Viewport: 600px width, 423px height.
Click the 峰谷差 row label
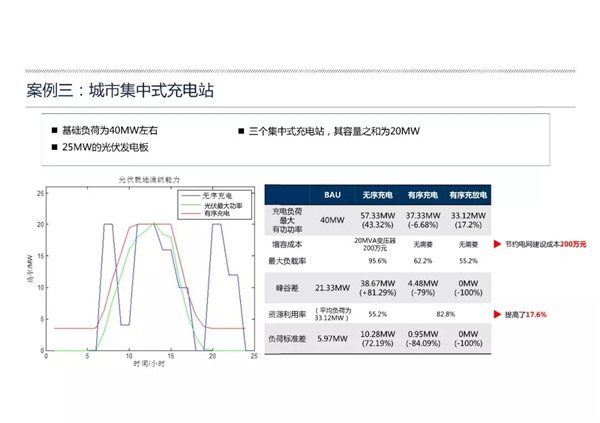pyautogui.click(x=288, y=288)
